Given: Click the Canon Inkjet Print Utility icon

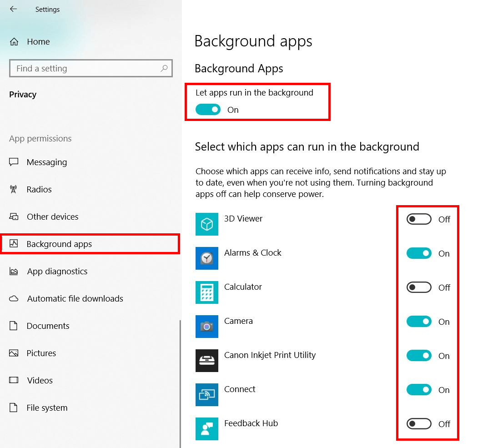Looking at the screenshot, I should point(206,361).
